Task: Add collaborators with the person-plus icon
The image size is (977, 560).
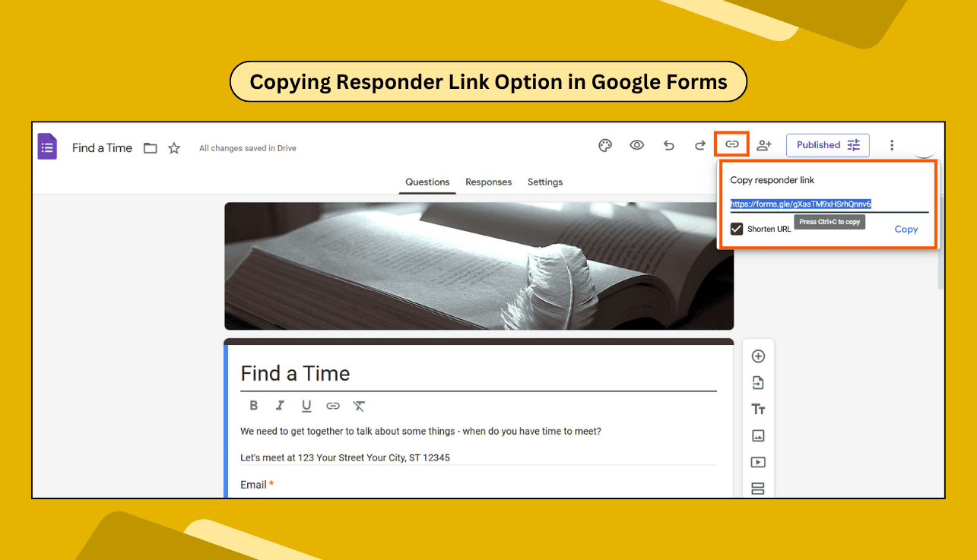Action: pyautogui.click(x=763, y=144)
